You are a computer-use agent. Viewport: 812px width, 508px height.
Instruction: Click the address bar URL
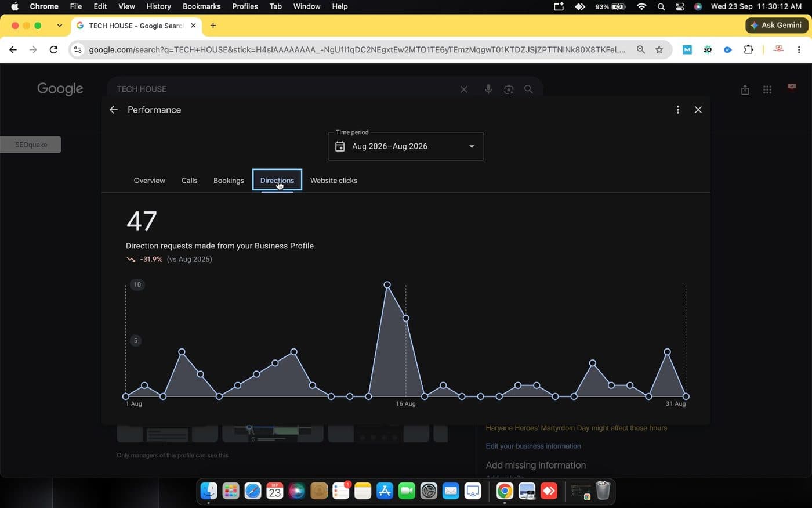(357, 50)
